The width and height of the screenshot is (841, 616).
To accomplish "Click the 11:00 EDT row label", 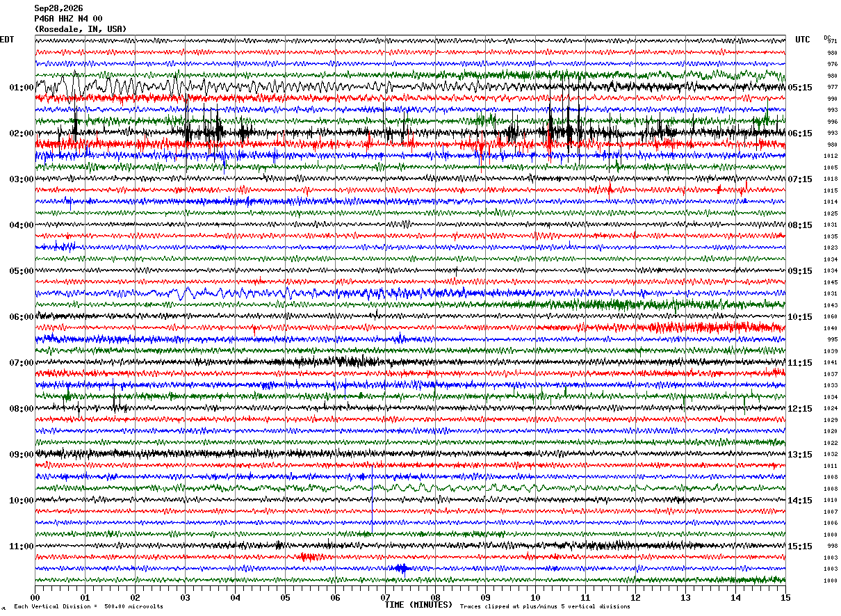I will [22, 546].
